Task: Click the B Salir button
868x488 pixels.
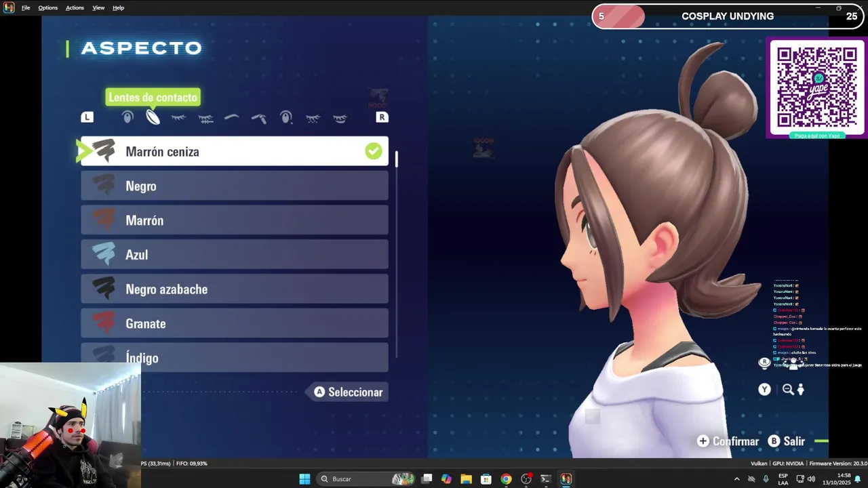Action: pos(787,441)
